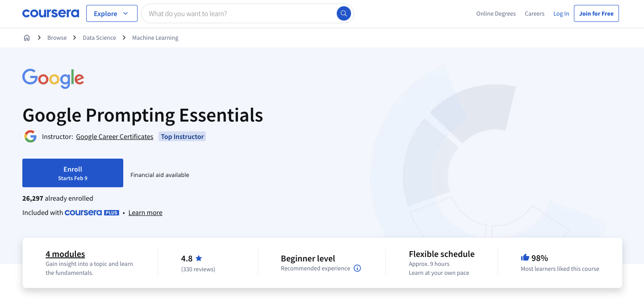This screenshot has height=303, width=644.
Task: Click the Coursera logo
Action: 50,13
